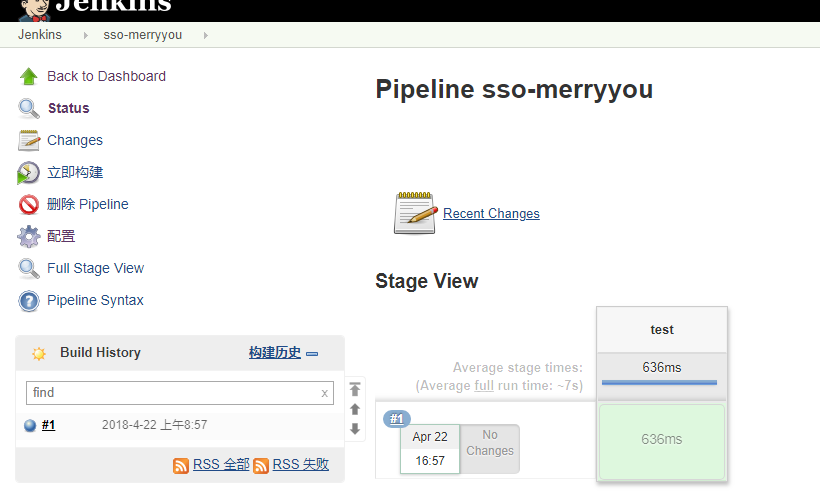Screen dimensions: 820x503
Task: Click the Status magnifier icon
Action: (29, 108)
